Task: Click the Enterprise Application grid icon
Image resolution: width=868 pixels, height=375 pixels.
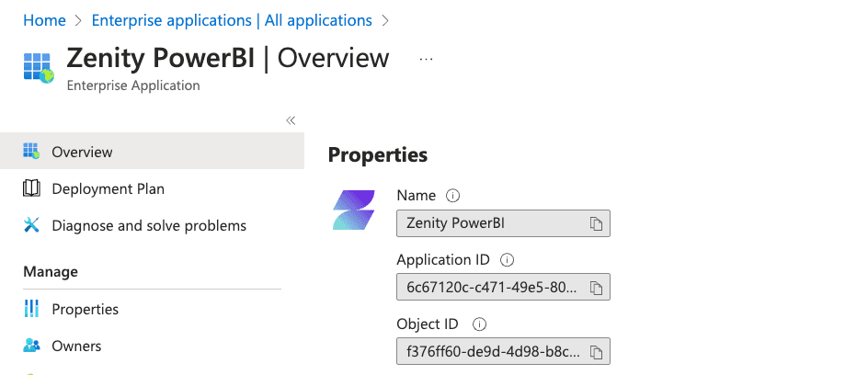Action: coord(39,67)
